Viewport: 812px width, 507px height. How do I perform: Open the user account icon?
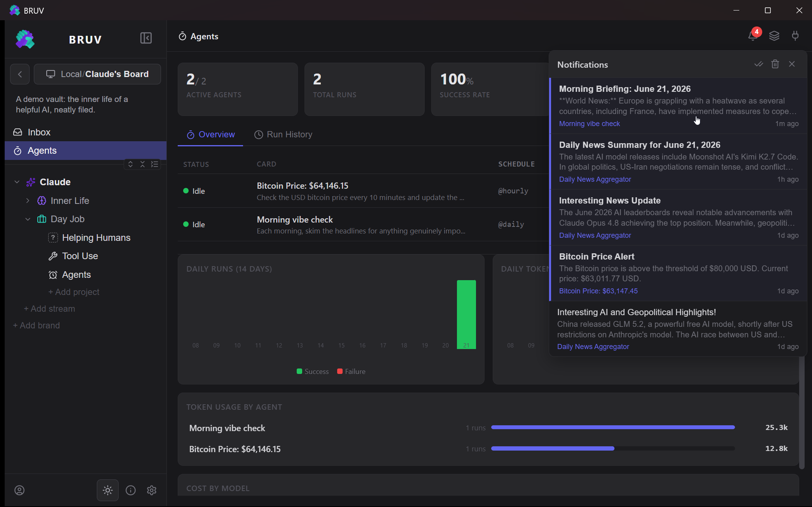pos(19,490)
